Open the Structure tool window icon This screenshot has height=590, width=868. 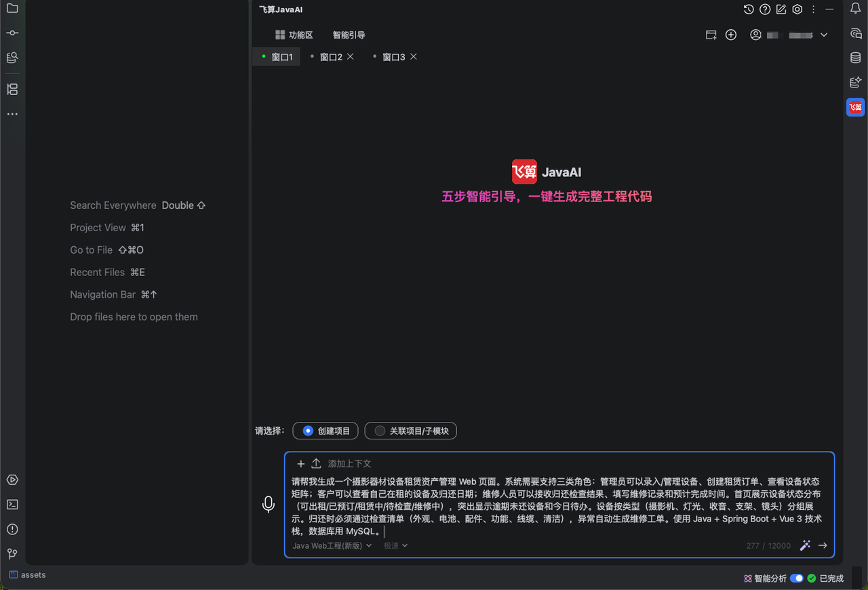(12, 90)
